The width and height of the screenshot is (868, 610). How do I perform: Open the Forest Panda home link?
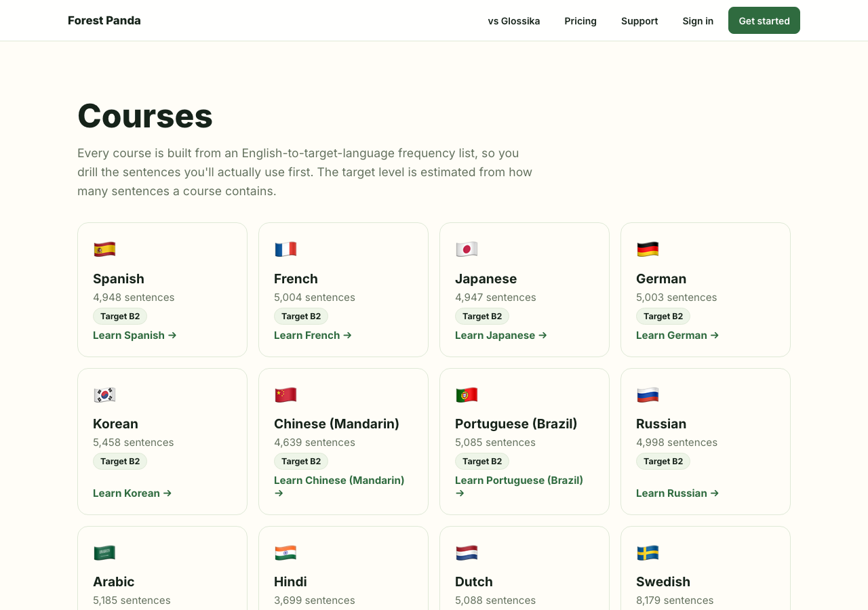pos(104,20)
